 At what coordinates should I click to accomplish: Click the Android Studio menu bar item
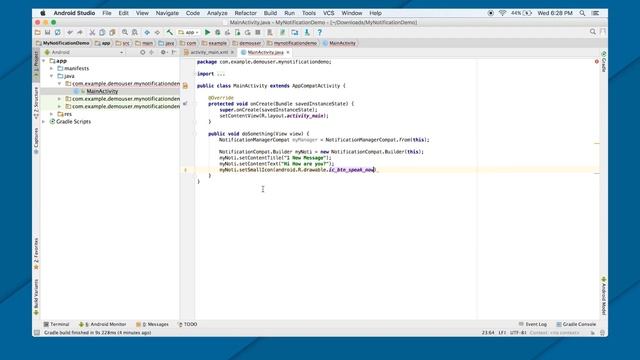(74, 13)
